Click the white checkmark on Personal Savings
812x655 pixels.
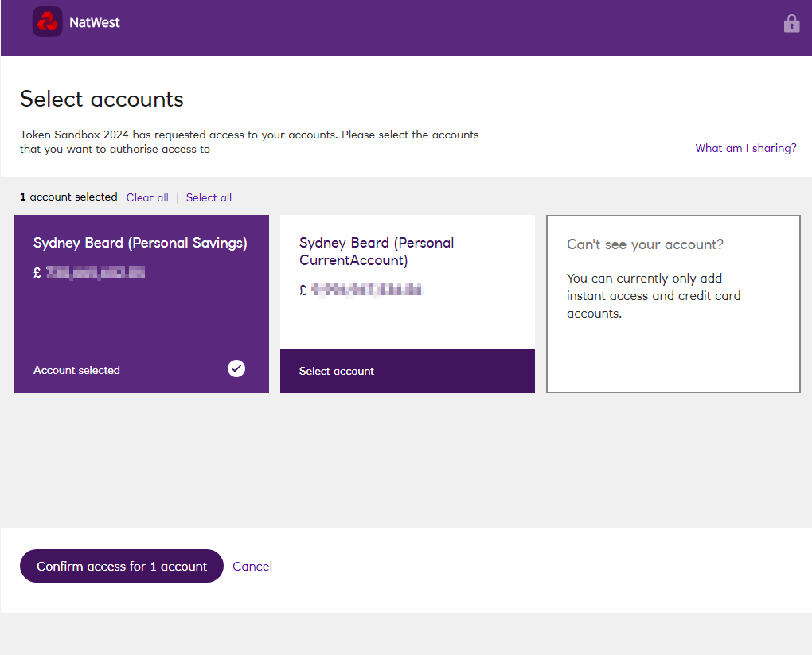[236, 368]
